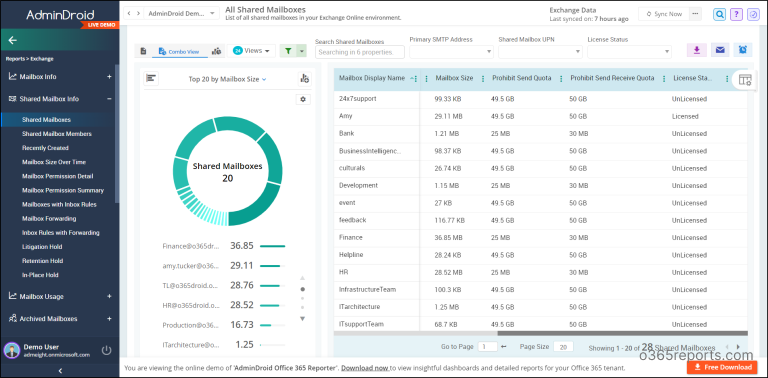Click the email report envelope icon

coord(720,50)
